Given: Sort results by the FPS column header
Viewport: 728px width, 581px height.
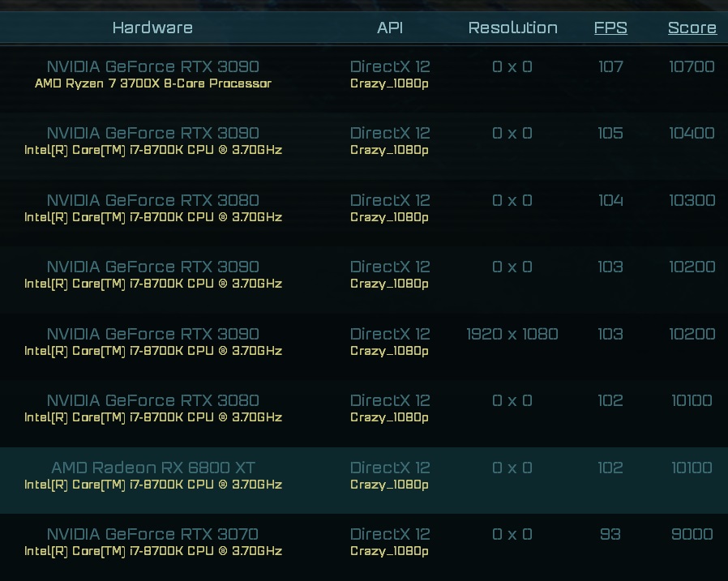Looking at the screenshot, I should click(610, 28).
